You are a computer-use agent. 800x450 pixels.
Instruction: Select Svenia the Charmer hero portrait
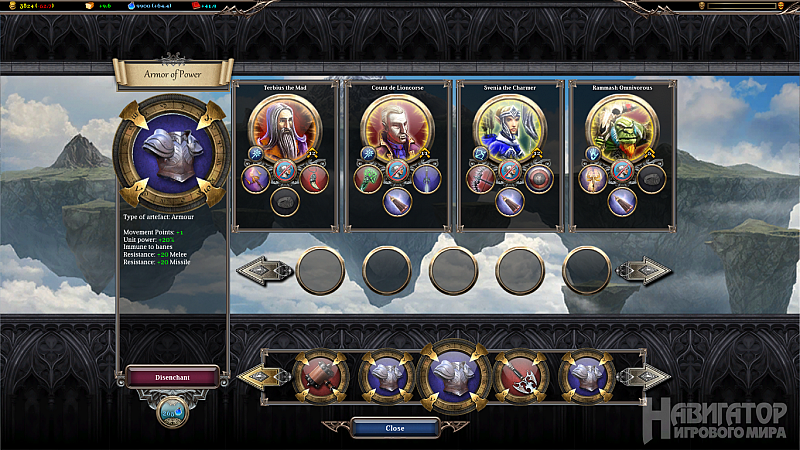pos(509,129)
